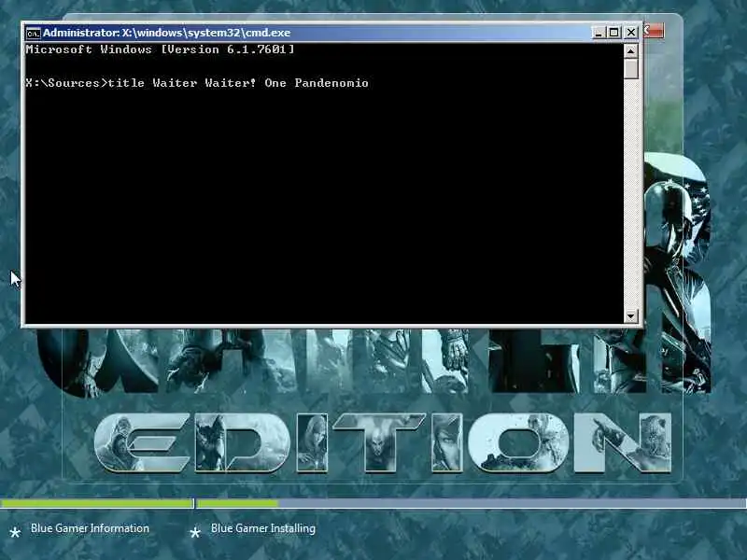Viewport: 747px width, 560px height.
Task: Click the console scrollbar thumb
Action: point(631,68)
